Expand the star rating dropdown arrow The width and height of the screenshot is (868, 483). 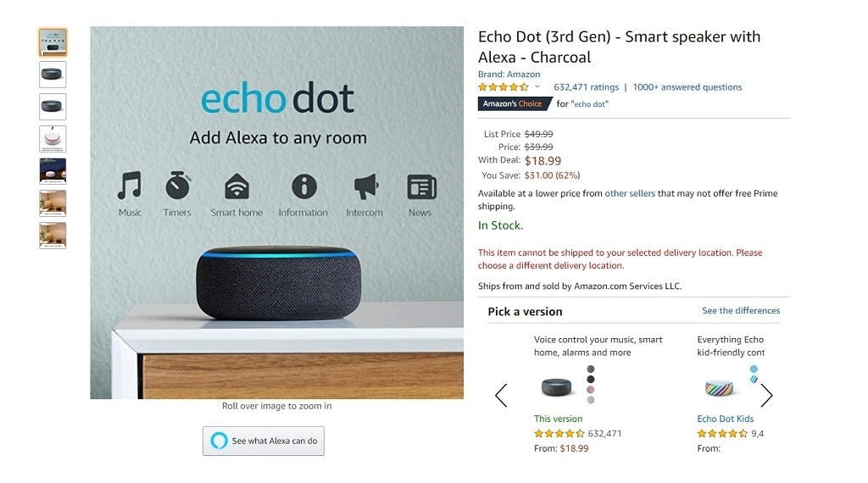(x=537, y=86)
